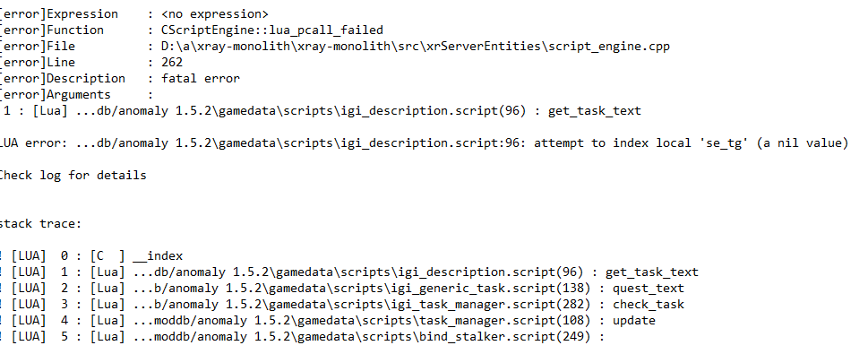Click the bind_stalker.script(249) stack entry

click(304, 336)
